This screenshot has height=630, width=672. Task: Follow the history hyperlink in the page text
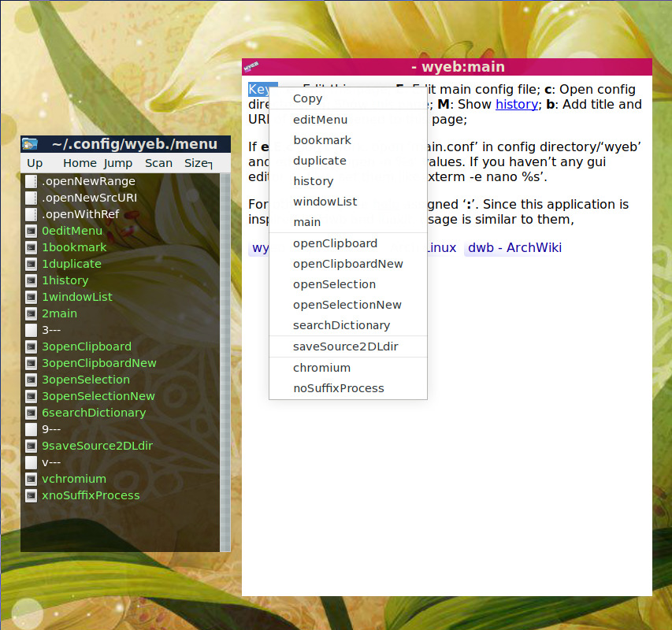tap(516, 104)
